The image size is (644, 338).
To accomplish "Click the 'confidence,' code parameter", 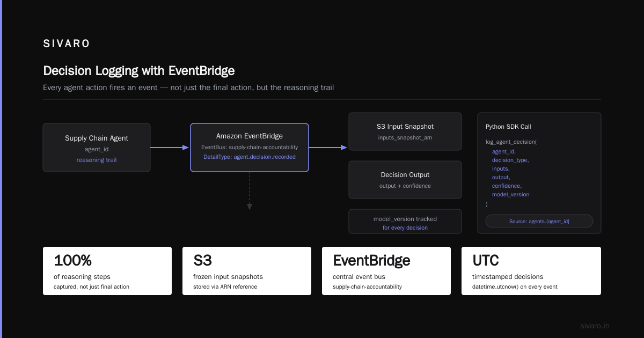I will tap(507, 186).
